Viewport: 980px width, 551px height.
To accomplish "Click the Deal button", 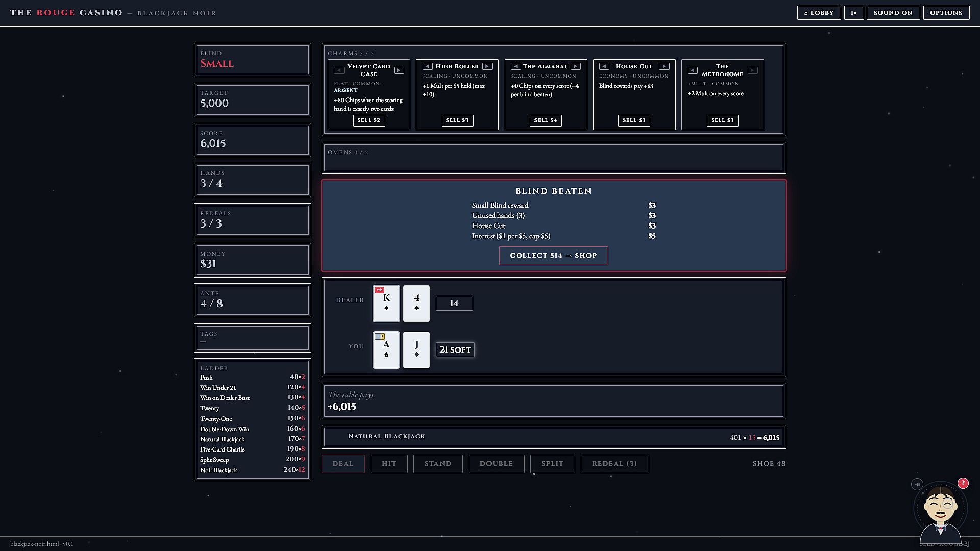I will pyautogui.click(x=343, y=464).
